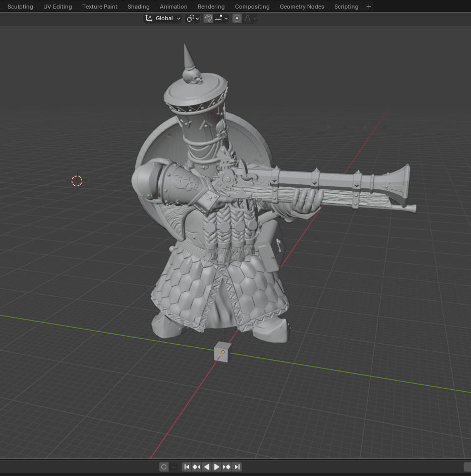Viewport: 471px width, 476px height.
Task: Go to the Animation workspace tab
Action: click(173, 7)
